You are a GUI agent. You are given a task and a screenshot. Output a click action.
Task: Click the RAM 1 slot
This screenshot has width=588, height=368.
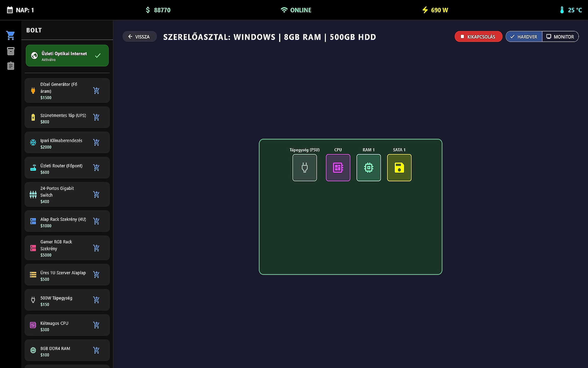[368, 168]
